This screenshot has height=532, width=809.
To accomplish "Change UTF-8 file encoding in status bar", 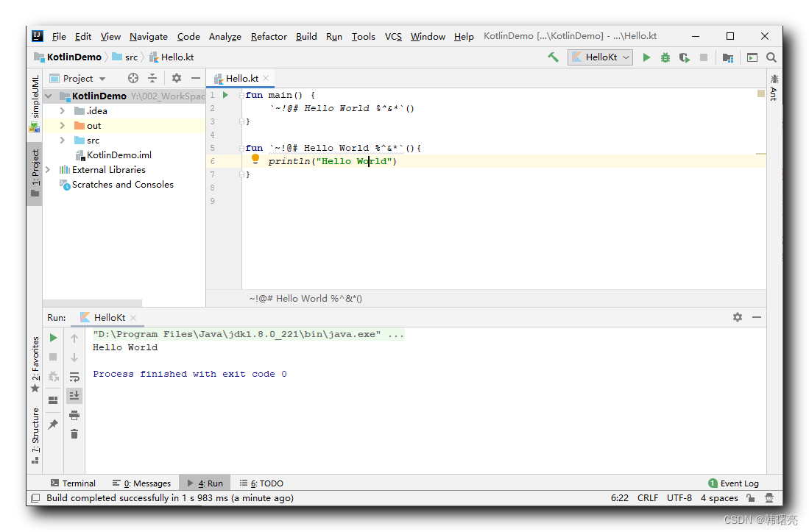I will coord(679,497).
